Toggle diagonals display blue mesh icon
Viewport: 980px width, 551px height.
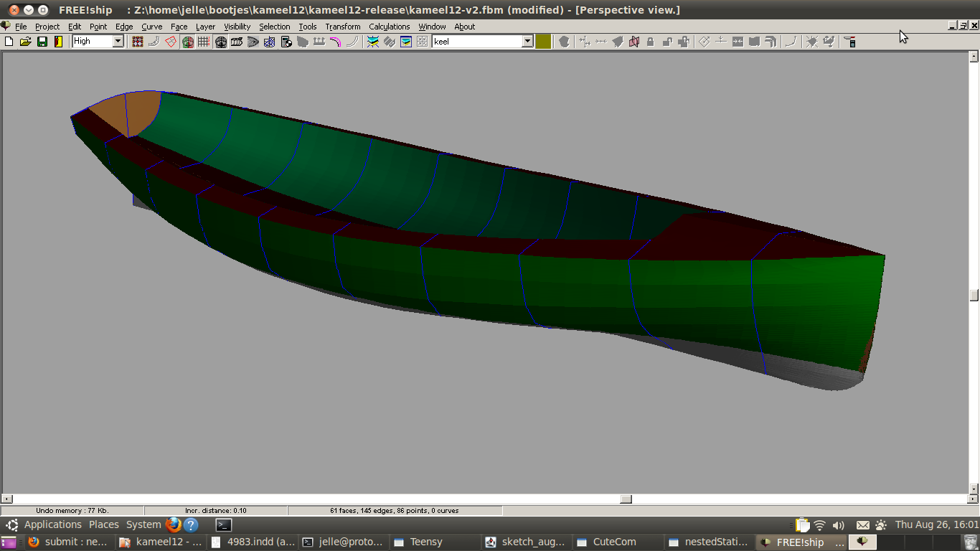coord(270,42)
